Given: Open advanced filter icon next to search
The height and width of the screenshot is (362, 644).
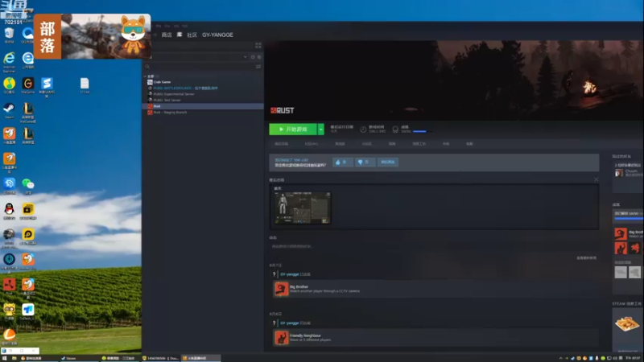Looking at the screenshot, I should 258,67.
